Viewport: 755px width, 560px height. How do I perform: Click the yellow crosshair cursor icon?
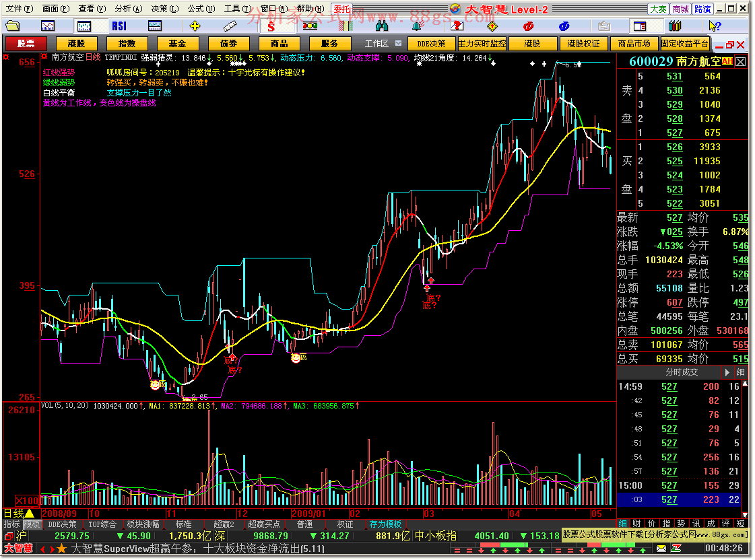pyautogui.click(x=195, y=26)
